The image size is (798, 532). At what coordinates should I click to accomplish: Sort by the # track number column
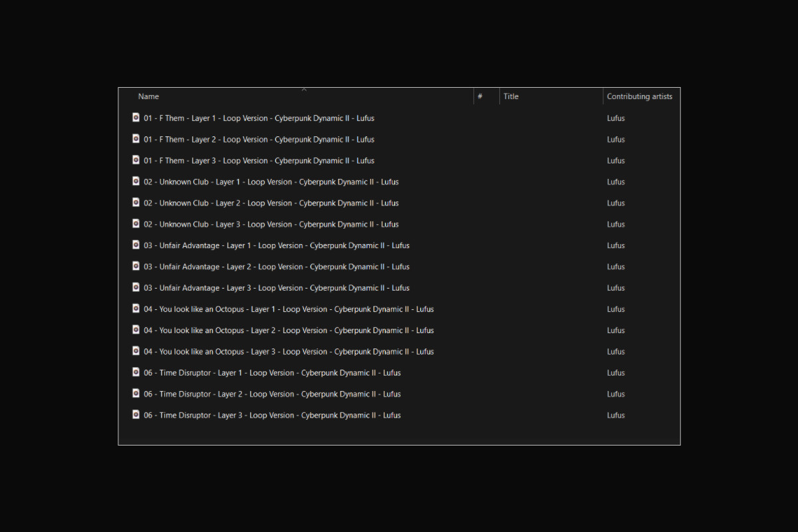point(480,97)
